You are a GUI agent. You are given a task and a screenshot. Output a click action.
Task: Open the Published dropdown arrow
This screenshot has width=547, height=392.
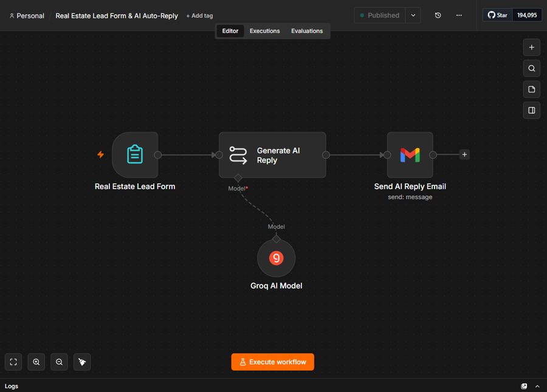tap(413, 15)
